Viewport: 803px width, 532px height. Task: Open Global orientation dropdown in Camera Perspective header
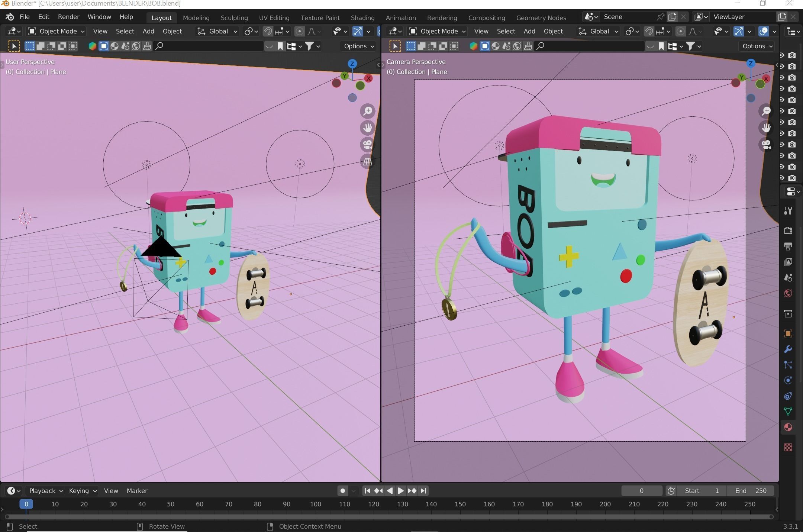pyautogui.click(x=598, y=31)
